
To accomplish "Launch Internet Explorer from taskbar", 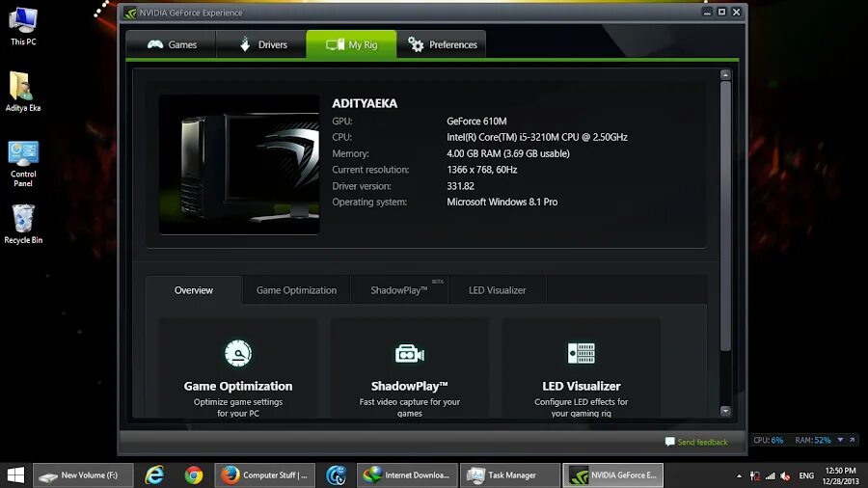I will 154,475.
